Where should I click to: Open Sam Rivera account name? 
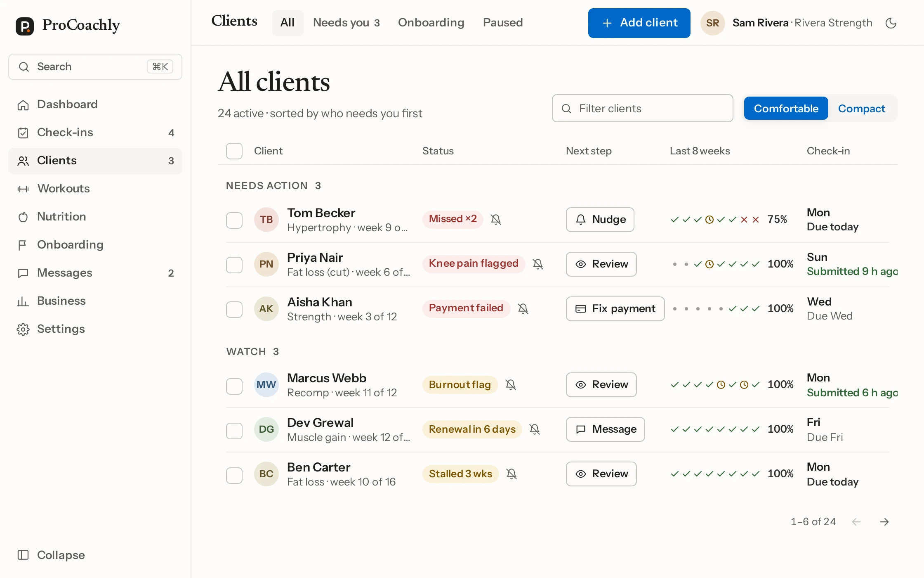(x=760, y=23)
